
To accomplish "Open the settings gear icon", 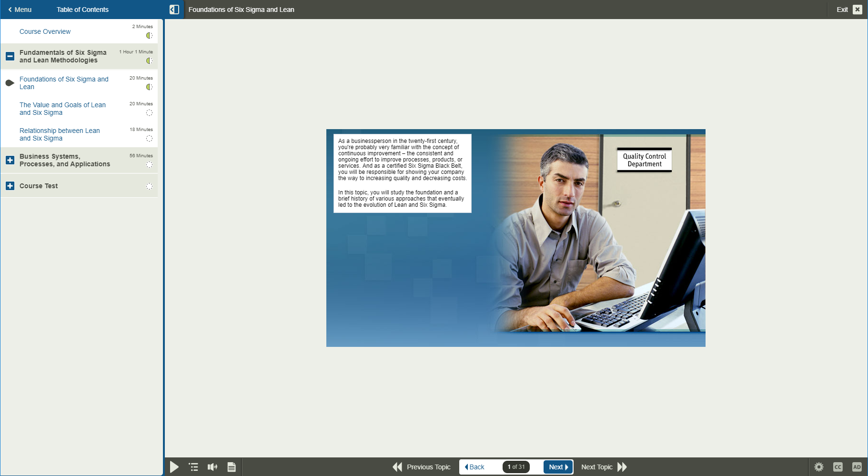I will (x=819, y=467).
